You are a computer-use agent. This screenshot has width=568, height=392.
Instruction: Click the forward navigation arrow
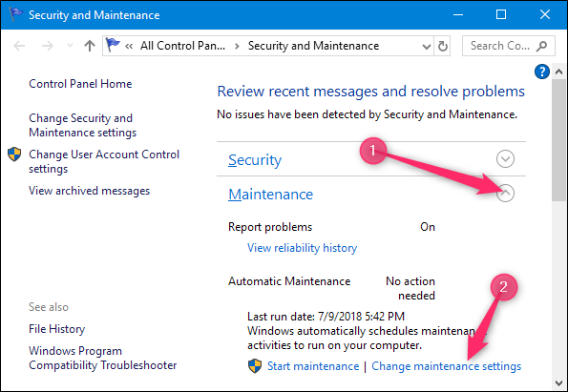tap(48, 46)
